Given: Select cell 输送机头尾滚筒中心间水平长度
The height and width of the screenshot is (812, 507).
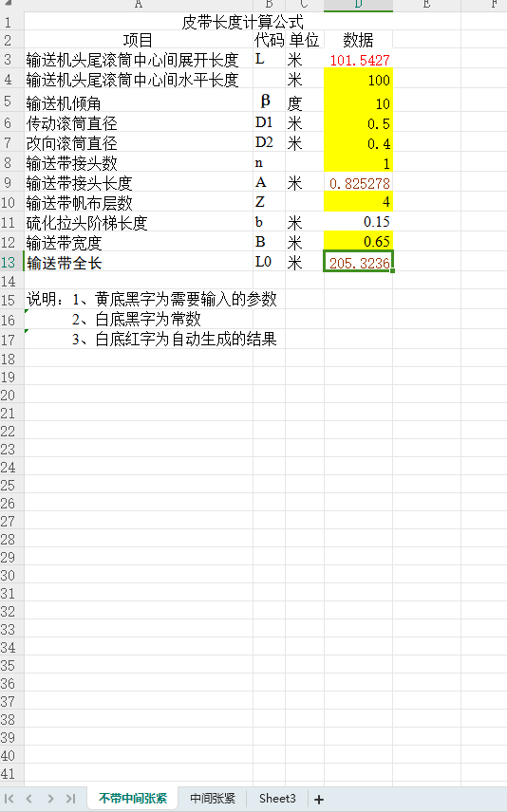Looking at the screenshot, I should [x=139, y=80].
